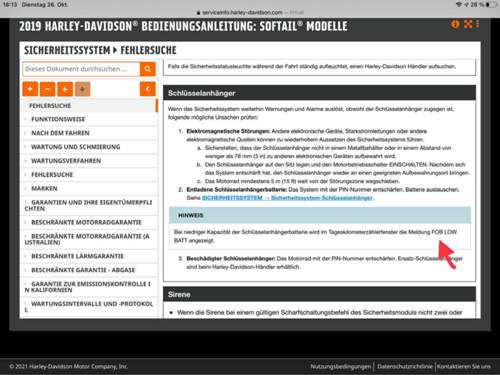Viewport: 500px width, 375px height.
Task: Expand the MARKEN arrow
Action: [x=26, y=188]
